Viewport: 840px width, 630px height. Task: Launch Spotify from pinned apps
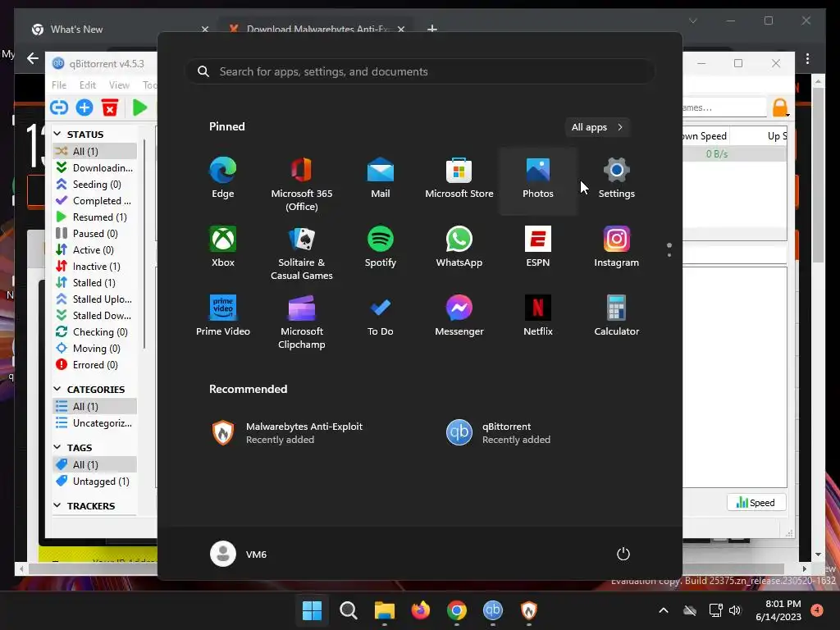pos(381,247)
